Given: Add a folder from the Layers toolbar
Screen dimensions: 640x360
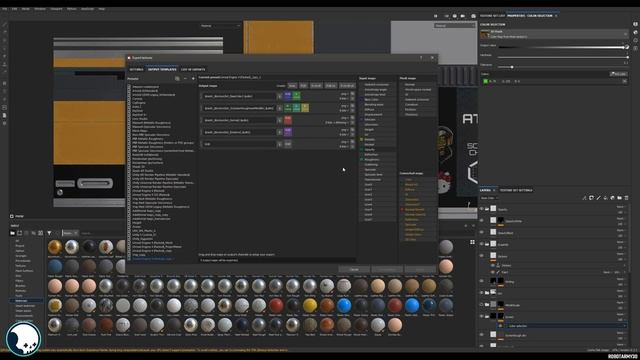Looking at the screenshot, I should pyautogui.click(x=619, y=198).
